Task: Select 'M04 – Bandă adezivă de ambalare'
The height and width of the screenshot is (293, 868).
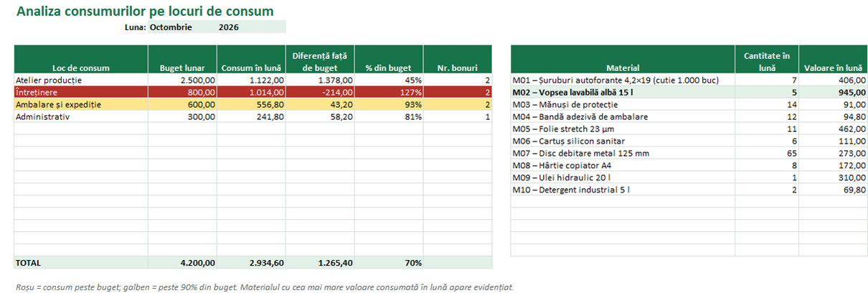Action: [x=623, y=117]
